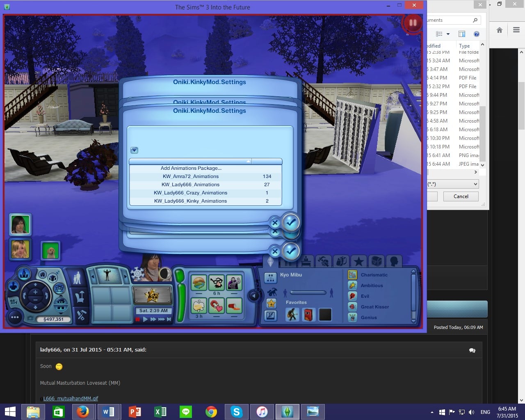This screenshot has height=420, width=525.
Task: Switch to Build mode tools icon
Action: pos(81,315)
